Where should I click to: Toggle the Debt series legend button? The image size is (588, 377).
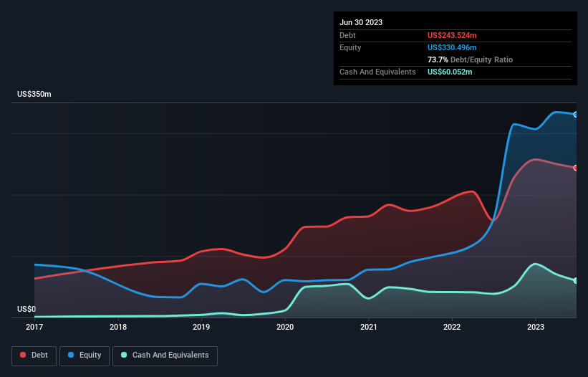[x=34, y=355]
